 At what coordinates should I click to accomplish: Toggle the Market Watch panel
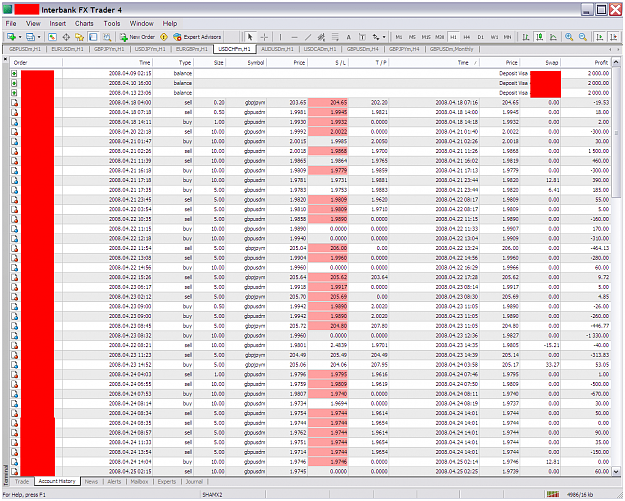click(x=52, y=37)
